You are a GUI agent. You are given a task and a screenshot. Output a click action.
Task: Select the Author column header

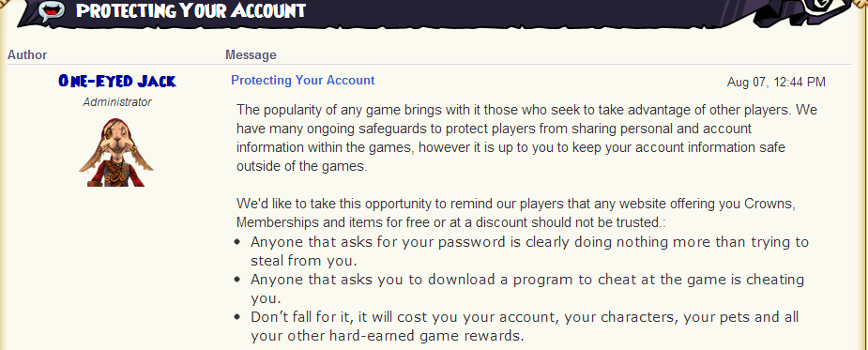click(x=27, y=54)
